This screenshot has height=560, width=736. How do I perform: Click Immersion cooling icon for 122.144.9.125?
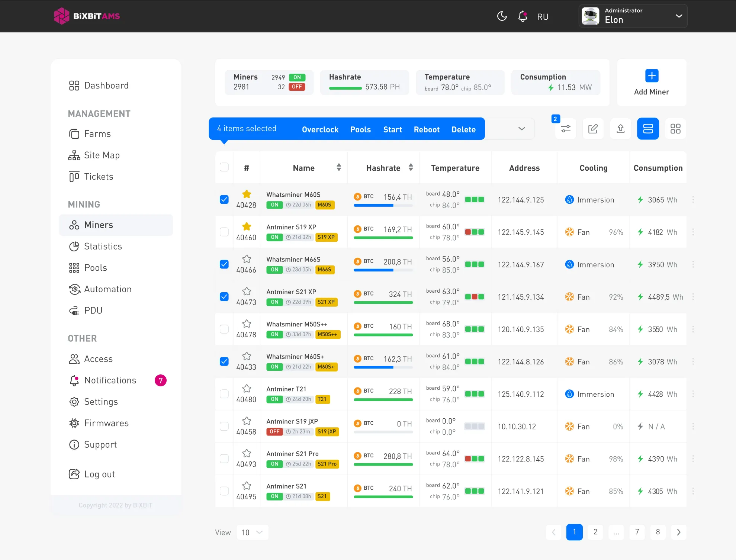569,200
